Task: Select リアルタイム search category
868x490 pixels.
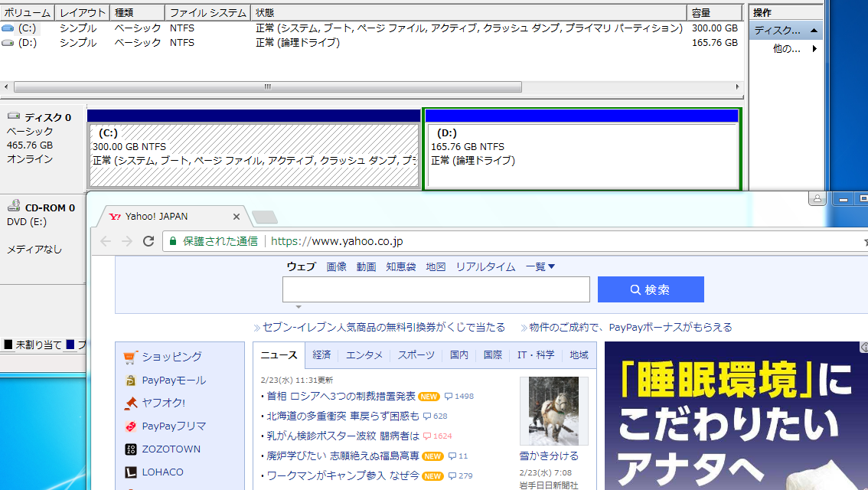Action: 485,267
